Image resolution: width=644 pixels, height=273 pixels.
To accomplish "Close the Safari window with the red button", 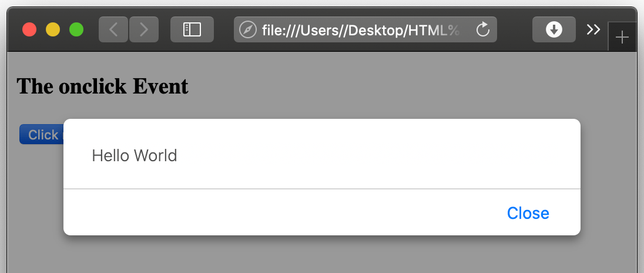I will [29, 29].
